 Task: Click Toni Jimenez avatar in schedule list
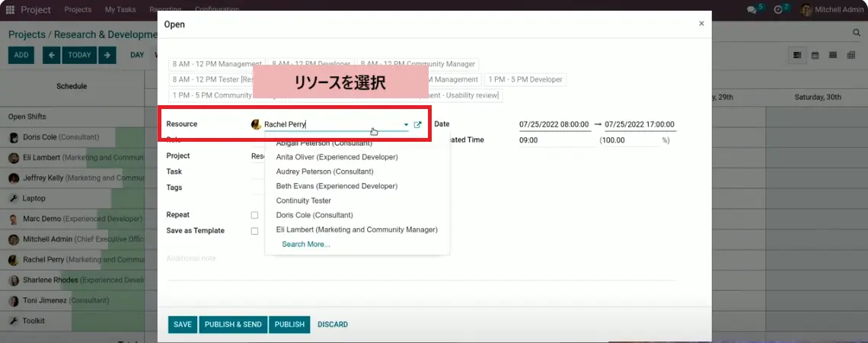(14, 301)
